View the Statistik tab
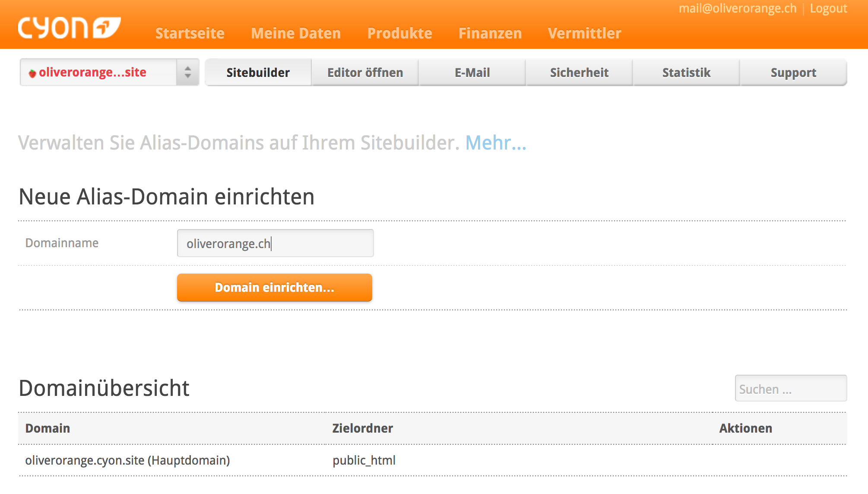The image size is (868, 494). [686, 73]
